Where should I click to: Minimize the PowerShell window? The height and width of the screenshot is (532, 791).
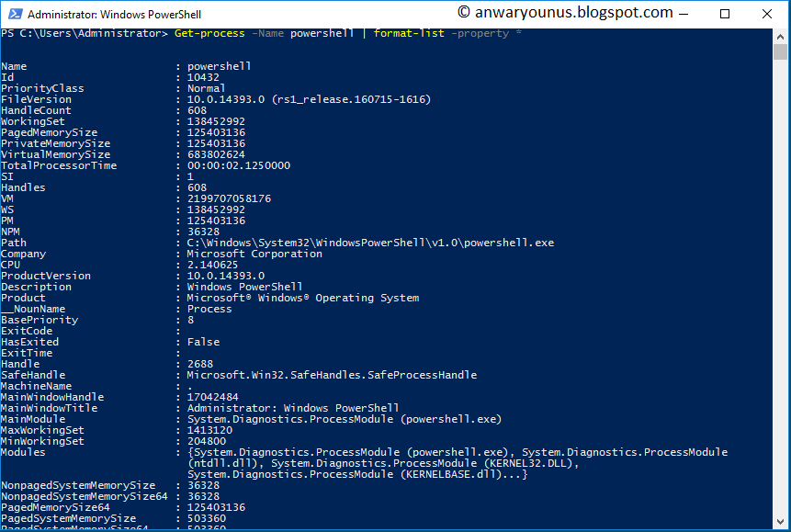pyautogui.click(x=684, y=14)
